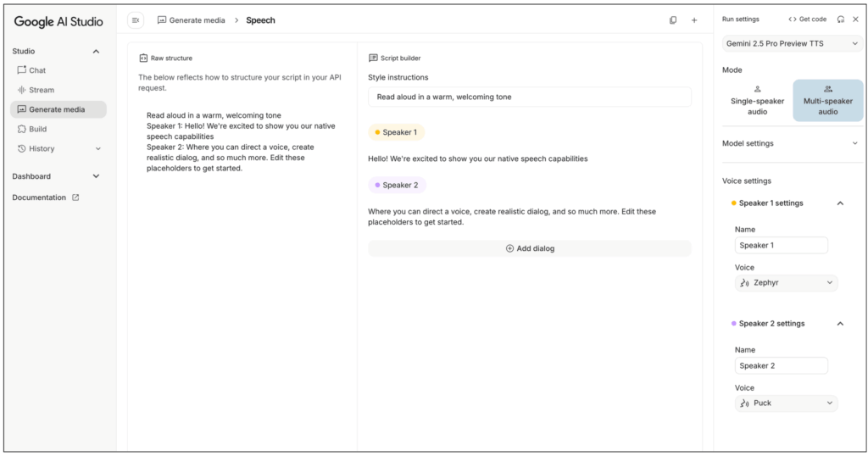Select Multi-speaker audio mode
The image size is (868, 456).
[x=827, y=100]
